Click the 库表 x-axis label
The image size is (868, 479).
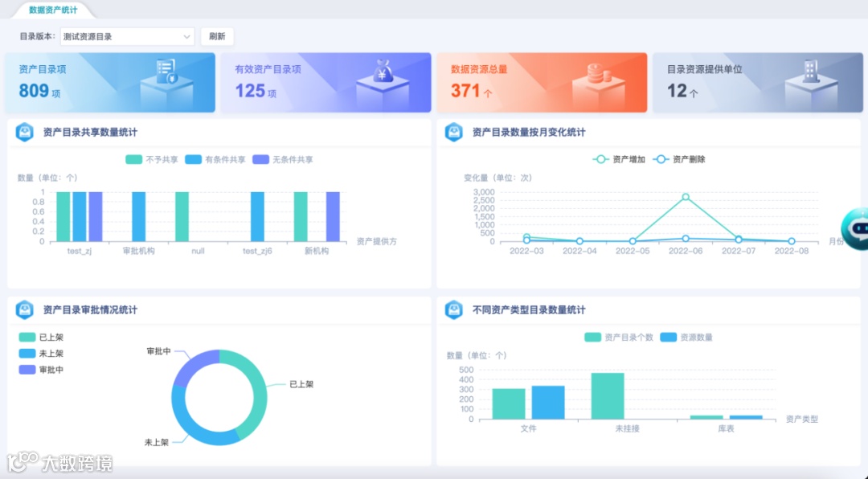click(726, 428)
